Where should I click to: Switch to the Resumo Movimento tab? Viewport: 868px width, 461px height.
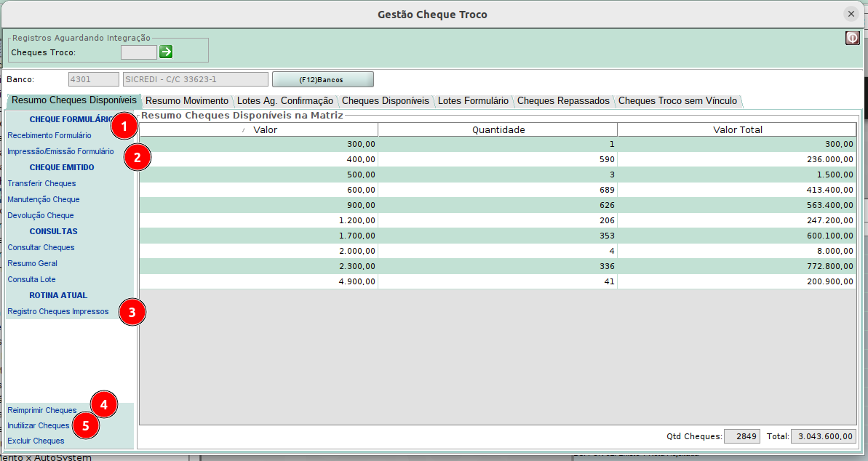(186, 101)
